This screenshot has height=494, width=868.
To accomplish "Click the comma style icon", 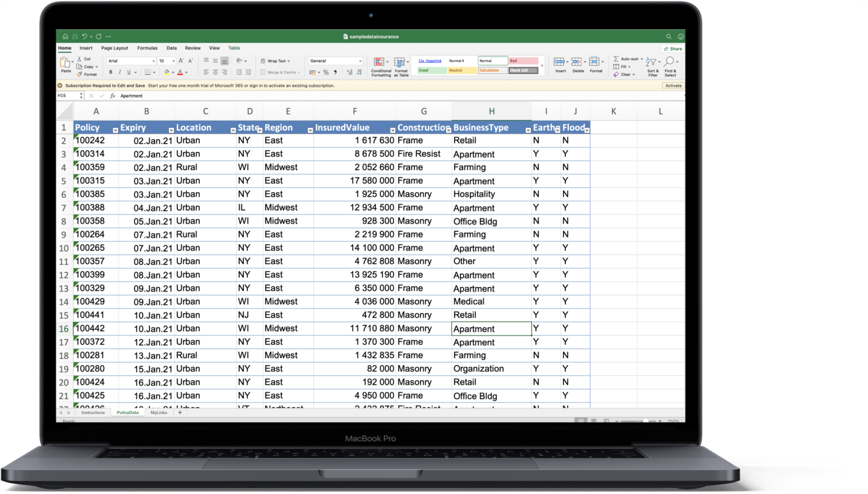I will tap(335, 72).
